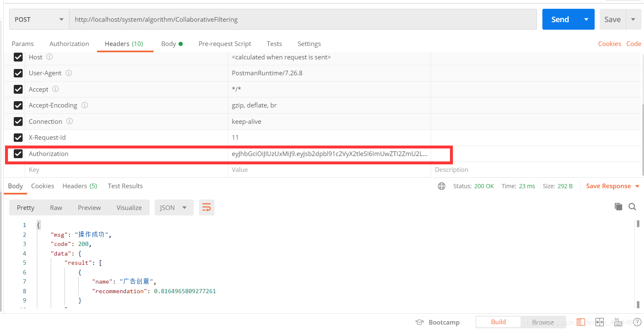Uncheck the Connection header checkbox

(18, 121)
